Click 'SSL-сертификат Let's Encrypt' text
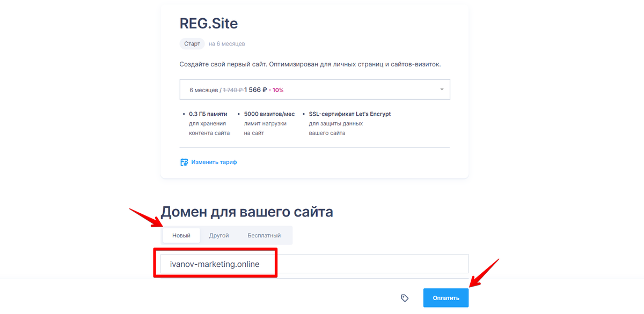The image size is (644, 314). pos(350,114)
